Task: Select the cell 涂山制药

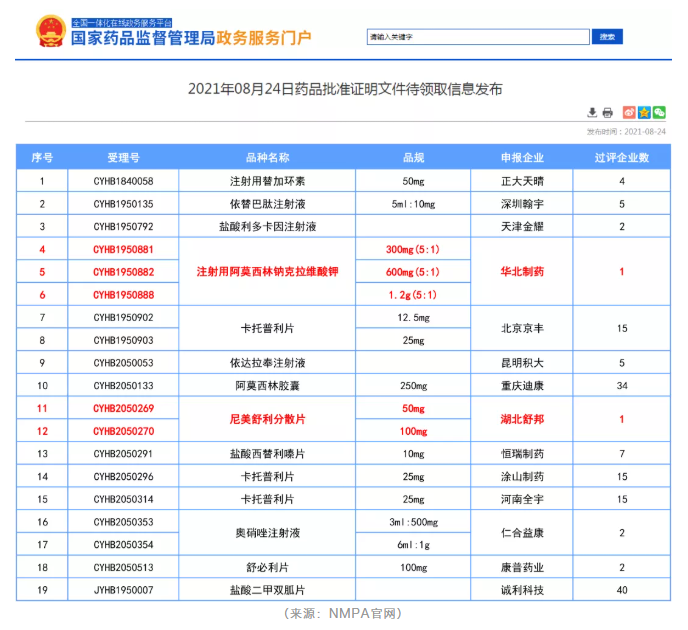Action: pos(522,476)
